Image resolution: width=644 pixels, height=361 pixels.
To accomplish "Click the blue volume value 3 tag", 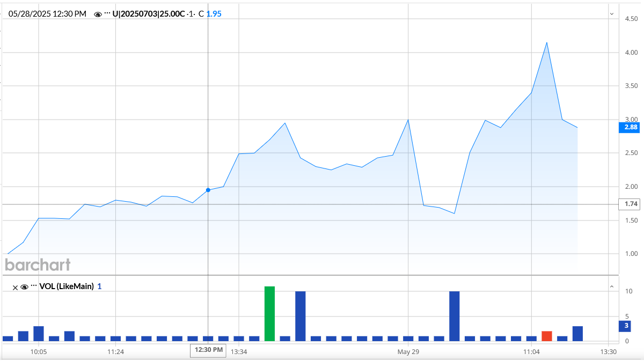I will tap(626, 326).
